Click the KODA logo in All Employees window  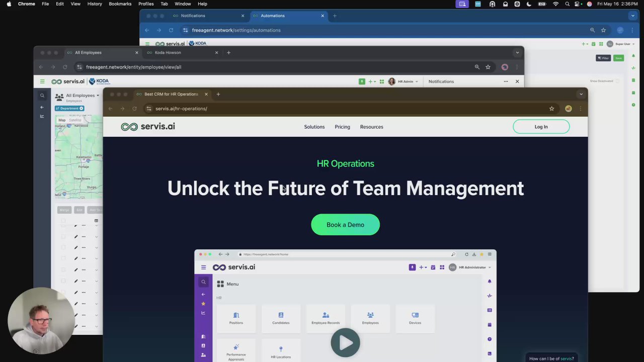[x=99, y=81]
